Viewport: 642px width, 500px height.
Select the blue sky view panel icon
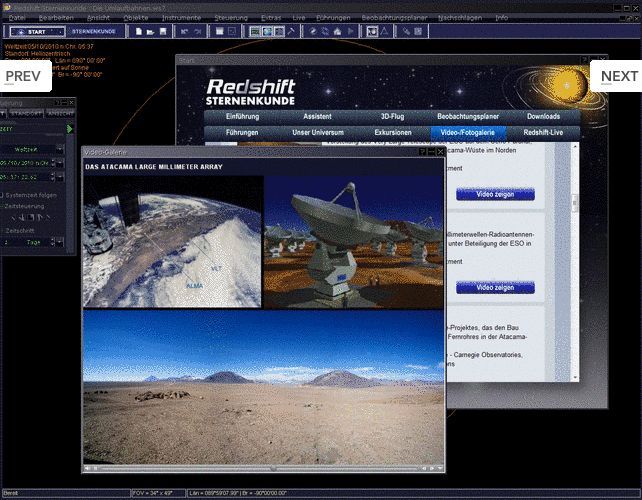(x=267, y=32)
